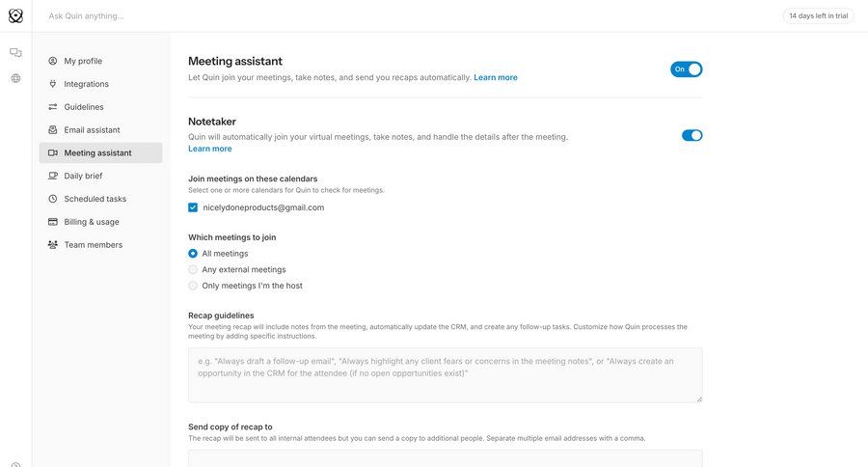Choose Only meetings I'm the host

(x=193, y=286)
